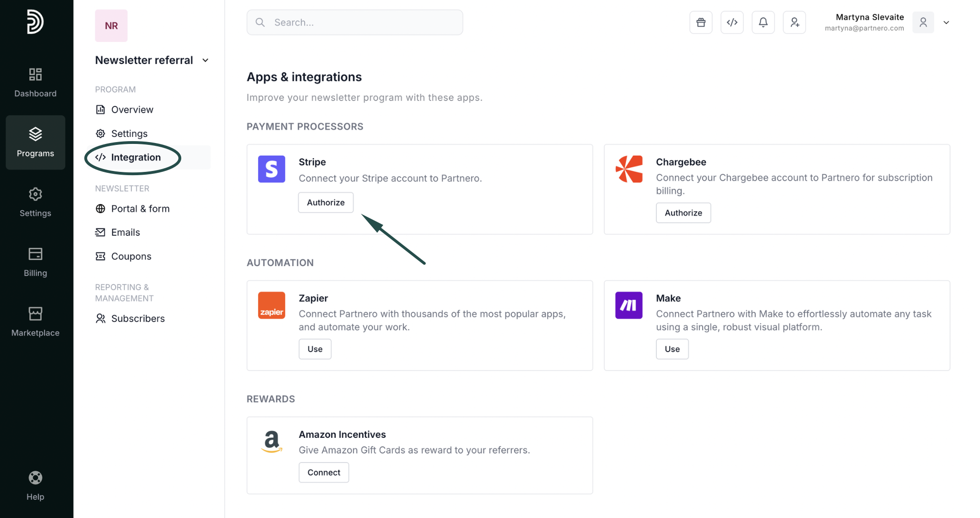Viewport: 980px width, 518px height.
Task: Click the Partnero logo
Action: click(x=35, y=21)
